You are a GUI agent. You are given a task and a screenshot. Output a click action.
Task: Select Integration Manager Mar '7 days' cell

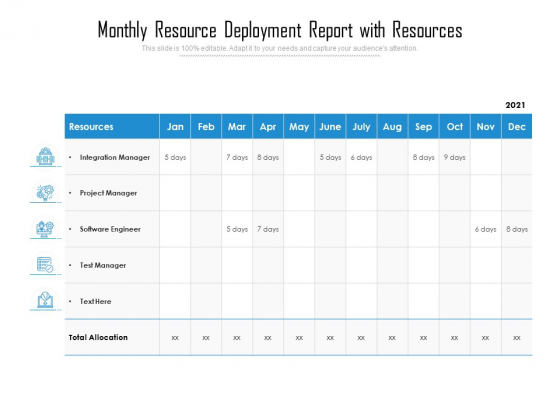click(x=237, y=157)
